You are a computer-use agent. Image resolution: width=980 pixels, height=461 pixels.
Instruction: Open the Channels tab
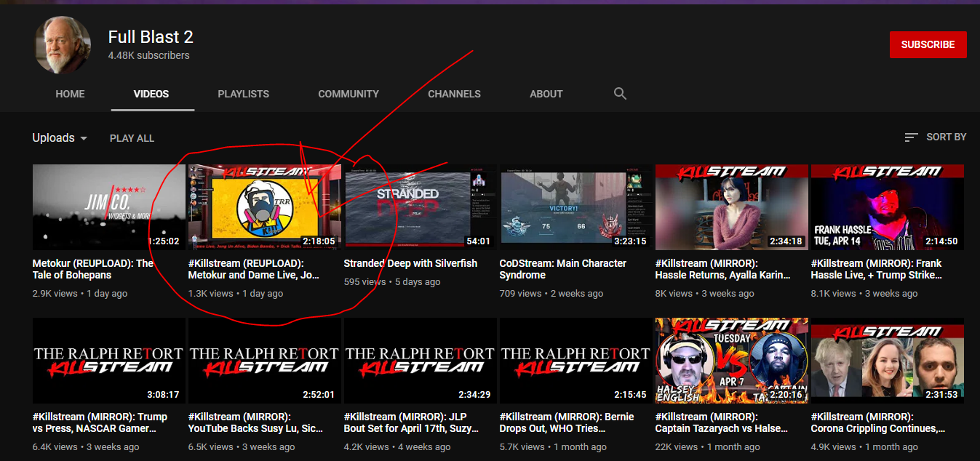pos(454,94)
